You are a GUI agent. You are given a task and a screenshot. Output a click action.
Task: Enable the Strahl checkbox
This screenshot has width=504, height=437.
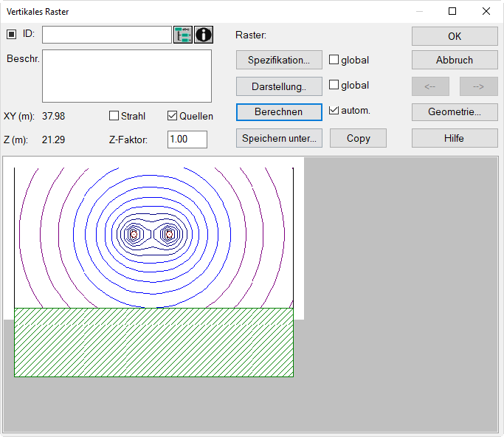(114, 116)
